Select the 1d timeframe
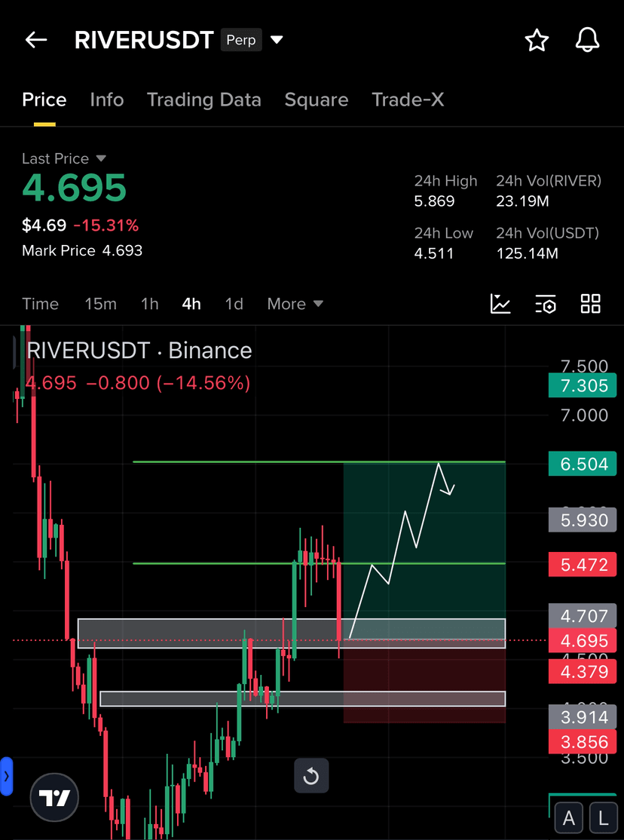Screen dimensions: 624x840 pos(234,304)
